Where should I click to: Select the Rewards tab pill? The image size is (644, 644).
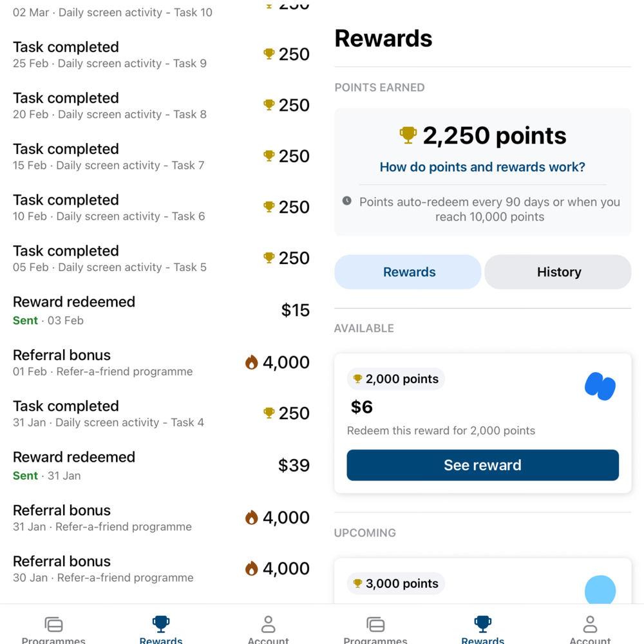(408, 272)
